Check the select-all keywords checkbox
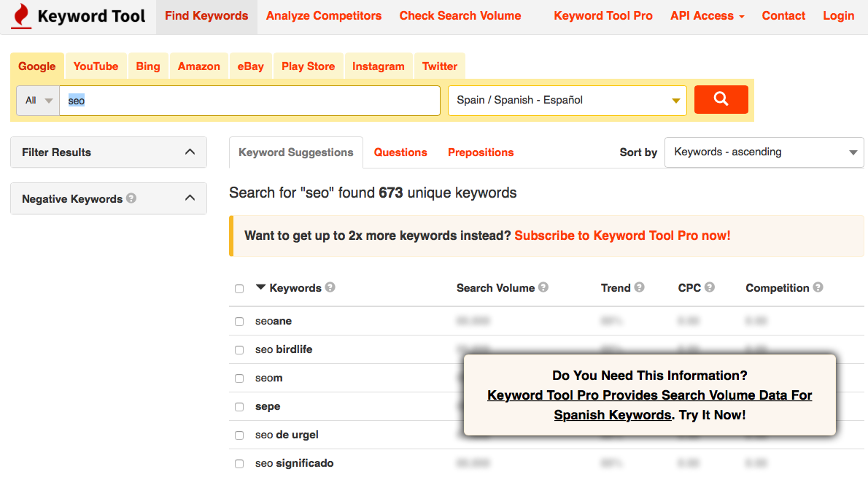The height and width of the screenshot is (477, 868). (x=239, y=289)
